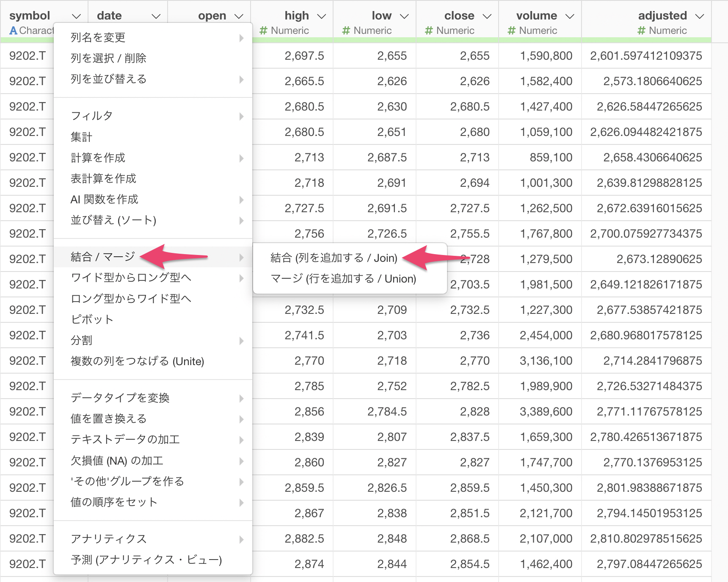Expand the データタイプを変換 submenu arrow

point(241,398)
